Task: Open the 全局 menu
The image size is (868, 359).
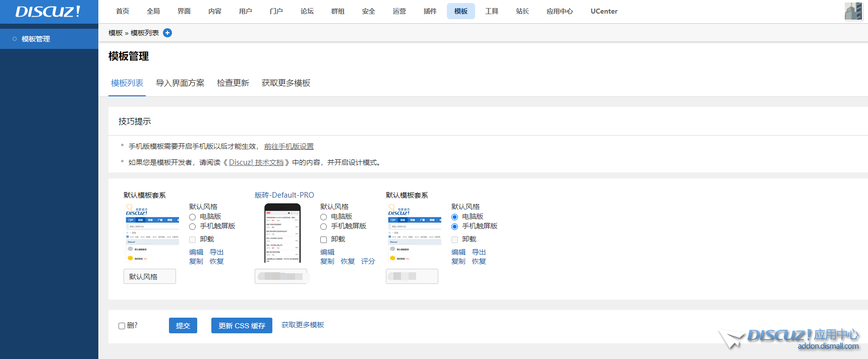Action: (x=153, y=11)
